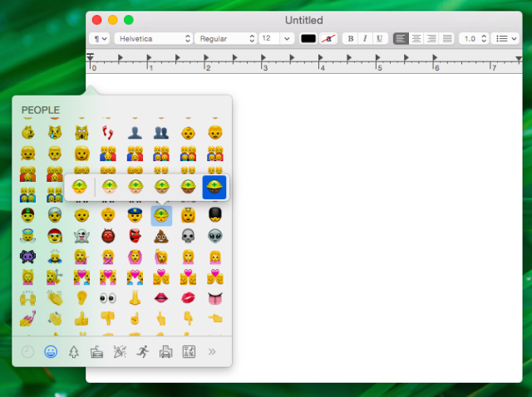The width and height of the screenshot is (532, 397).
Task: Open the black text color swatch
Action: 308,39
